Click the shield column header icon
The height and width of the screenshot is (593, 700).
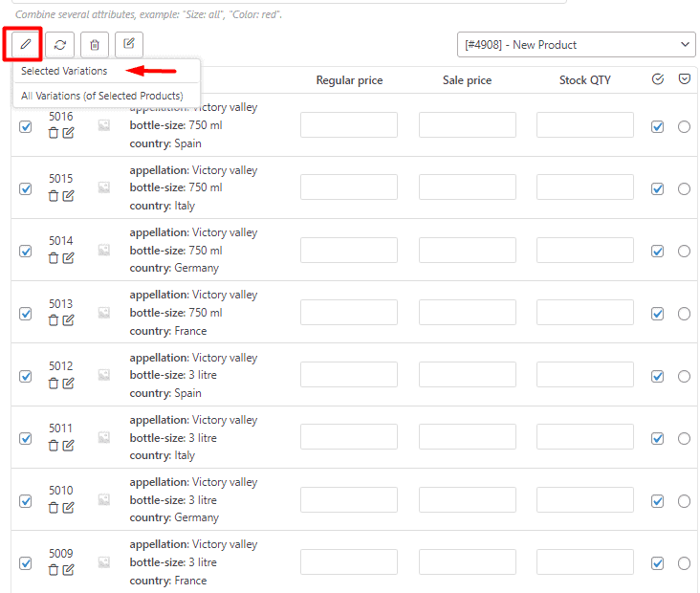click(685, 80)
